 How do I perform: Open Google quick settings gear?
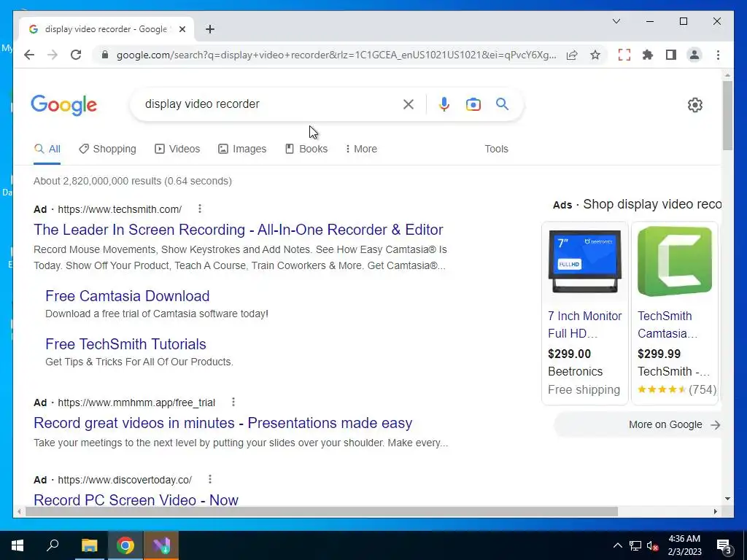pyautogui.click(x=695, y=105)
